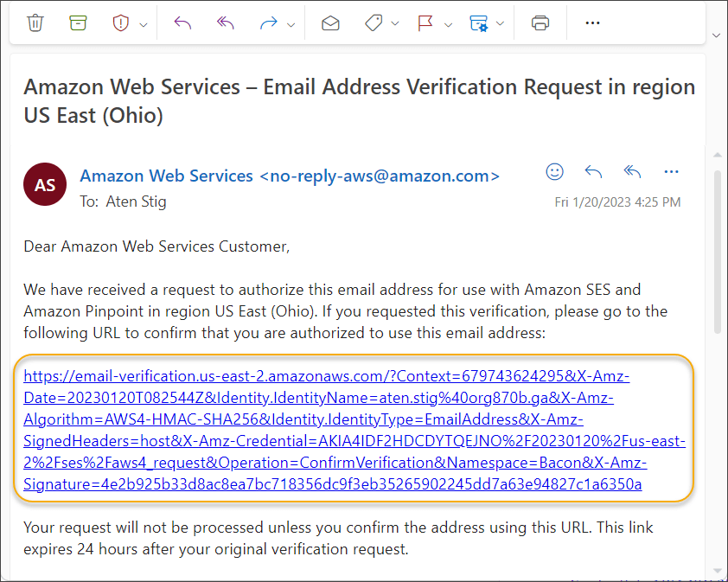Reply all with the double-arrow toolbar icon
This screenshot has height=582, width=728.
(x=225, y=23)
